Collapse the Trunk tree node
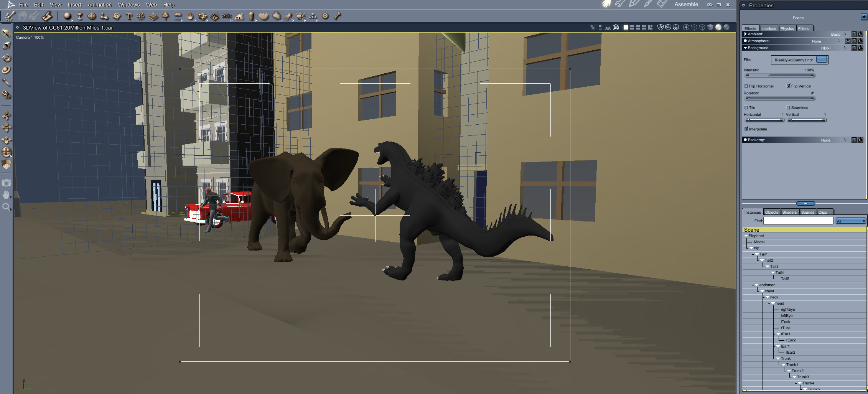Image resolution: width=868 pixels, height=394 pixels. tap(778, 359)
